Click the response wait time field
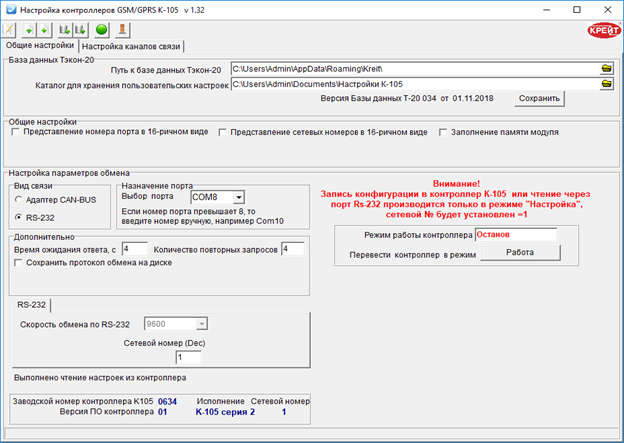The width and height of the screenshot is (624, 443). pos(135,249)
